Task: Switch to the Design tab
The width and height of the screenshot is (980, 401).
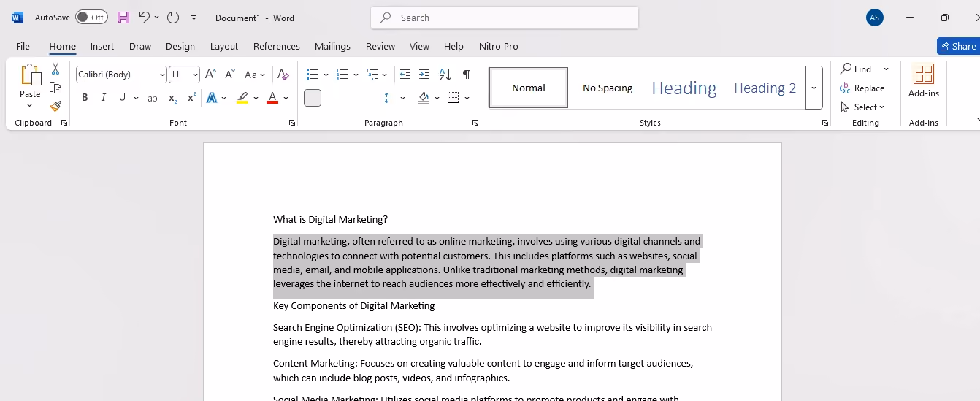Action: (x=180, y=46)
